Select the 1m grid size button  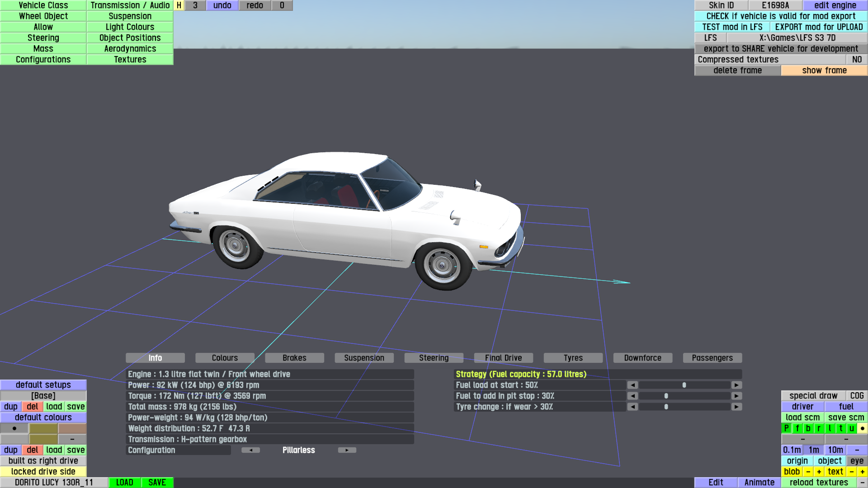pyautogui.click(x=814, y=450)
